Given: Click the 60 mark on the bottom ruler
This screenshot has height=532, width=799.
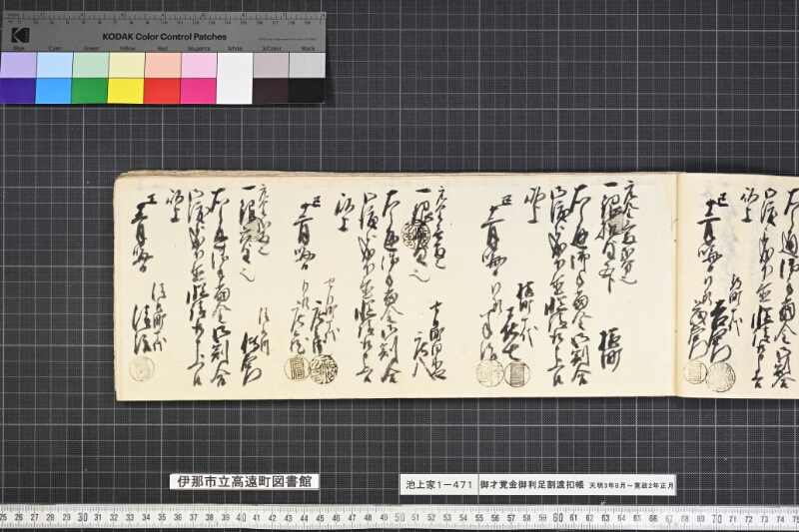Looking at the screenshot, I should (558, 518).
